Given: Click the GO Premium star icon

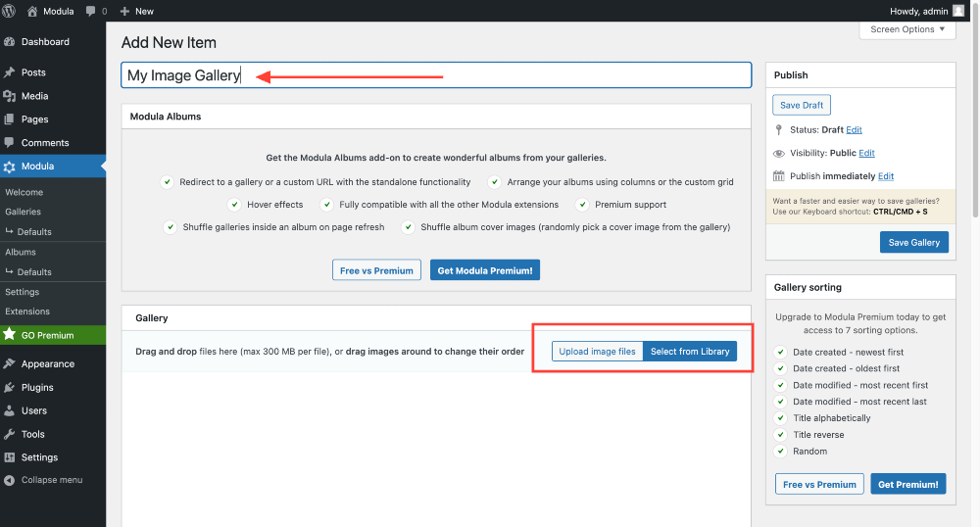Looking at the screenshot, I should [x=10, y=334].
